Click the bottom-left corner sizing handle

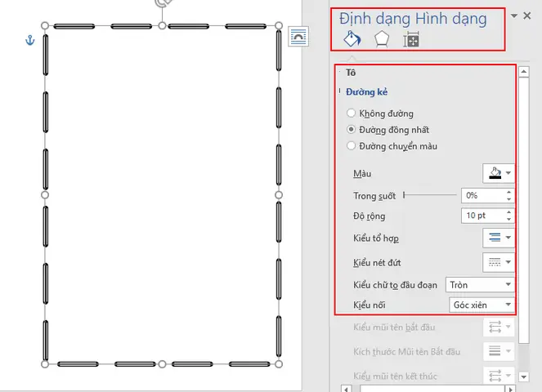pos(45,364)
